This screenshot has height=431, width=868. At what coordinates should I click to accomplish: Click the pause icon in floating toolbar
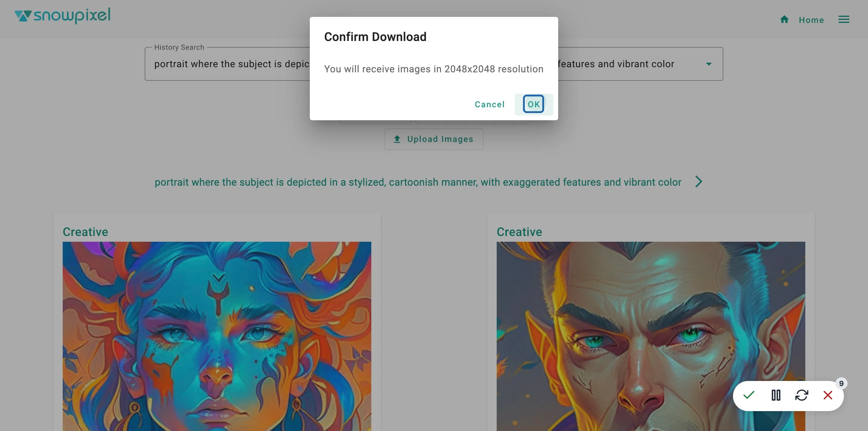coord(776,395)
